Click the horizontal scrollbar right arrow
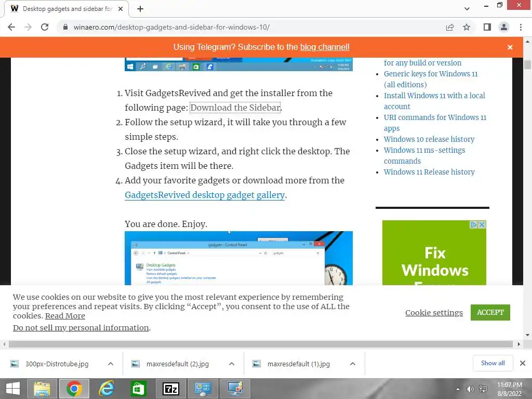The height and width of the screenshot is (399, 532). tap(519, 344)
